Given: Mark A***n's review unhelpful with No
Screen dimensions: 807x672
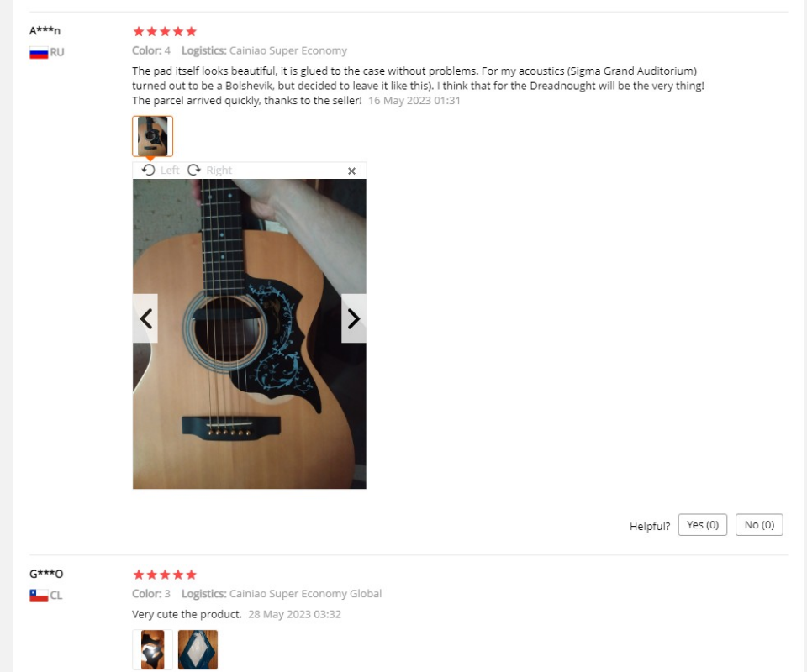Looking at the screenshot, I should coord(759,525).
